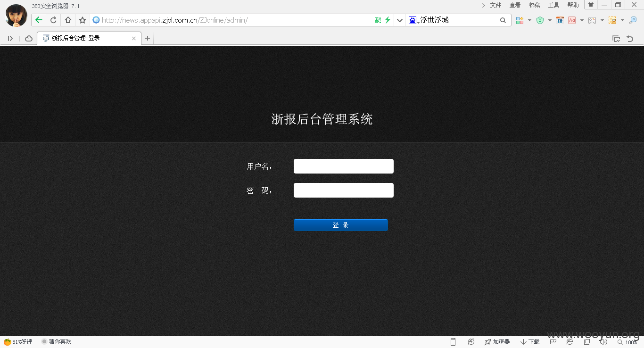644x348 pixels.
Task: Open the 工具 menu
Action: [553, 5]
